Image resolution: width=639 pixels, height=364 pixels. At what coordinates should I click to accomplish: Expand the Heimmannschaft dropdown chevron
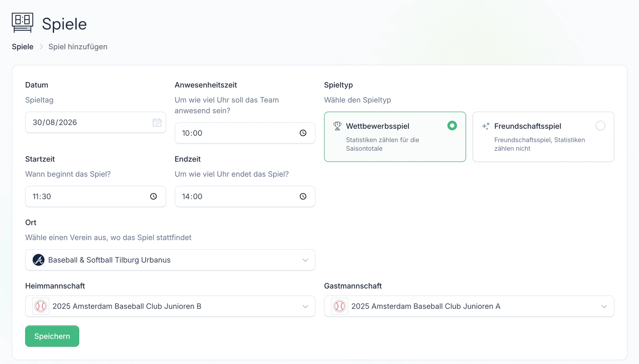[305, 306]
